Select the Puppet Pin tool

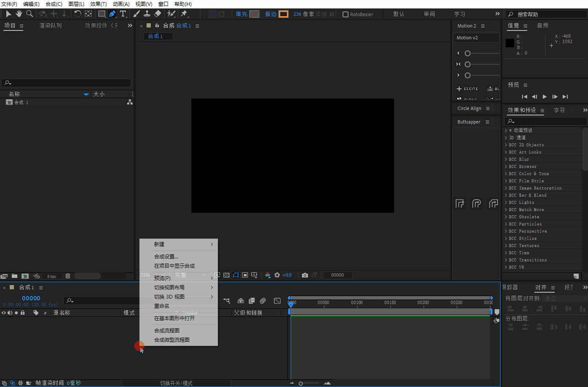point(184,14)
